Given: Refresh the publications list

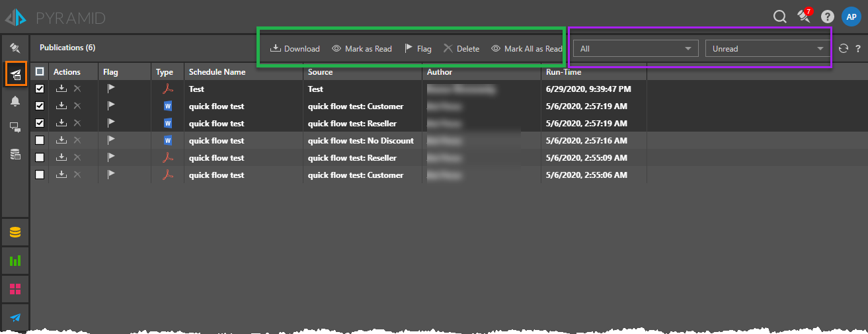Looking at the screenshot, I should 843,48.
